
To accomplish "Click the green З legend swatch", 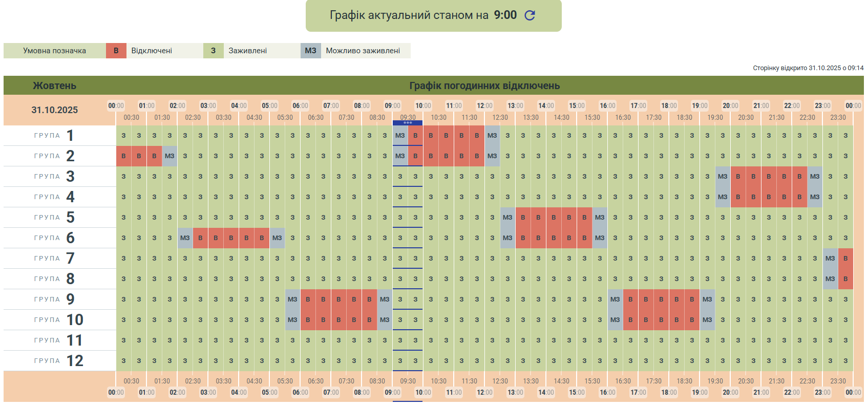I will pyautogui.click(x=214, y=51).
